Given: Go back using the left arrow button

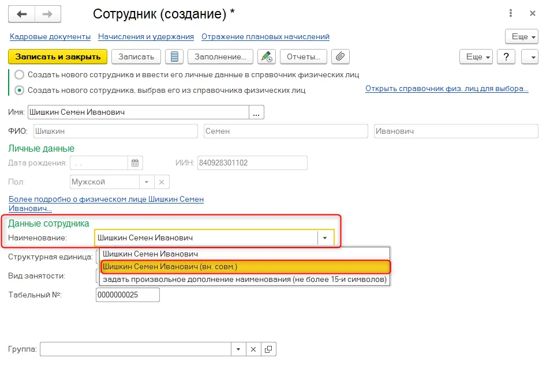Looking at the screenshot, I should (x=22, y=14).
